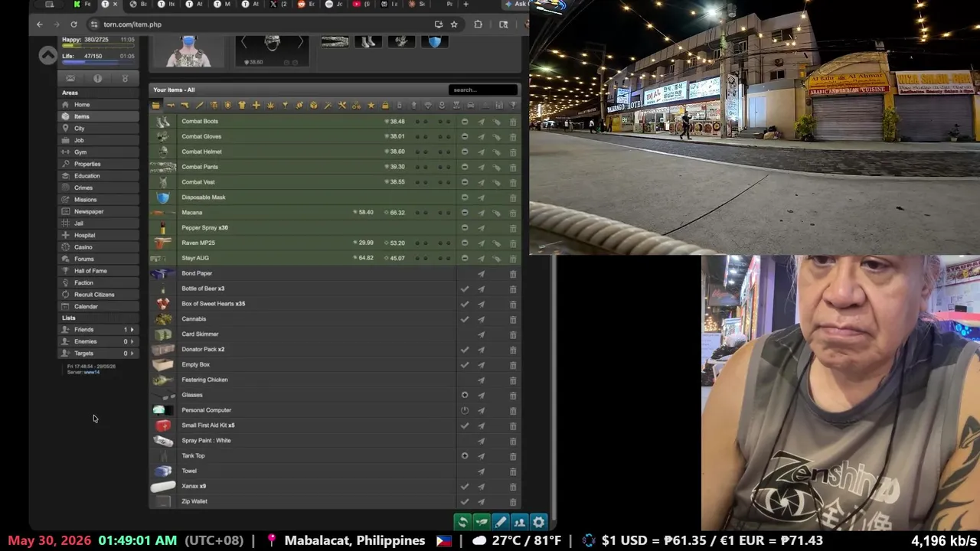Expand the Targets list arrow
Screen dimensions: 980x551
coord(132,354)
